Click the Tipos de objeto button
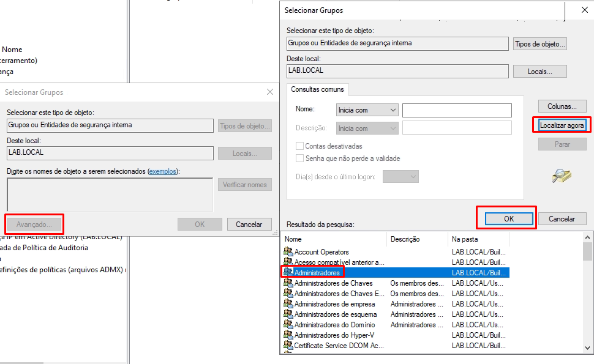Image resolution: width=594 pixels, height=364 pixels. tap(540, 44)
